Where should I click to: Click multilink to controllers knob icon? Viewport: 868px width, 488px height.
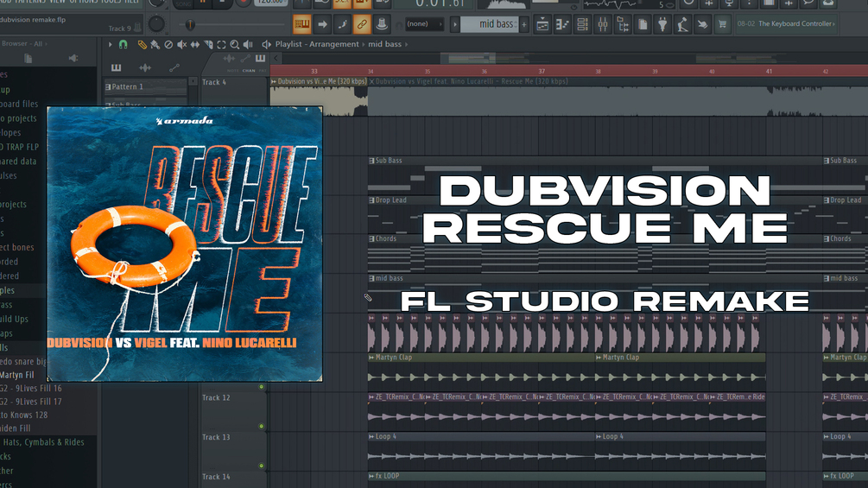[x=382, y=24]
